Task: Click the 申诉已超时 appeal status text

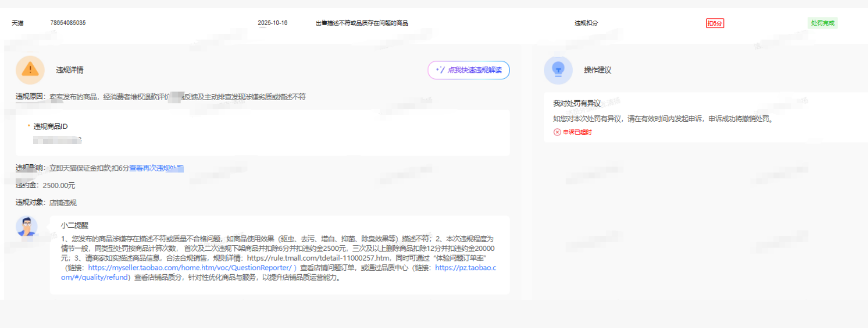Action: [x=577, y=132]
